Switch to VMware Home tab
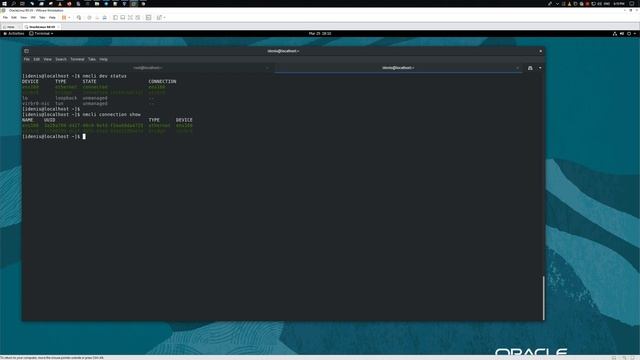The height and width of the screenshot is (360, 640). click(10, 27)
